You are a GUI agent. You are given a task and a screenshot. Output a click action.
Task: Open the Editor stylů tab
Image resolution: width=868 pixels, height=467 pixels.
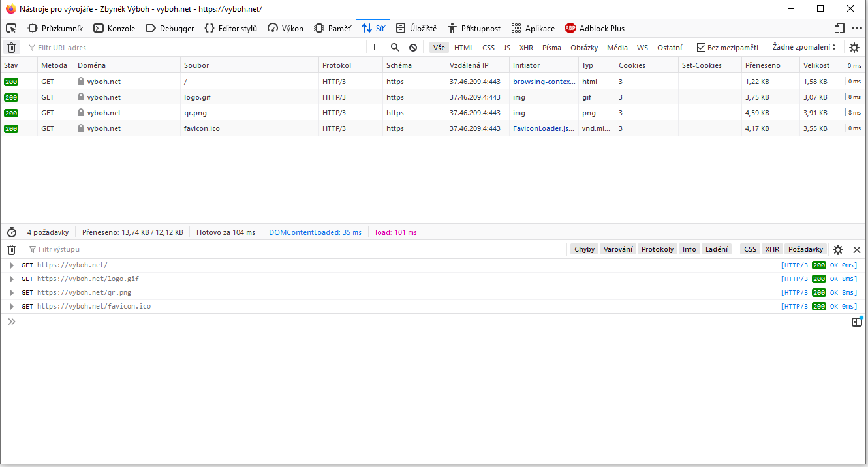click(x=231, y=29)
